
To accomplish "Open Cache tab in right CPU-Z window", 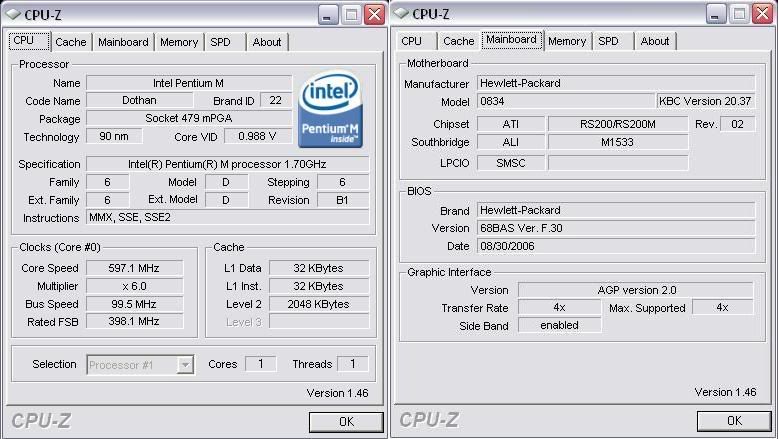I will [x=458, y=41].
